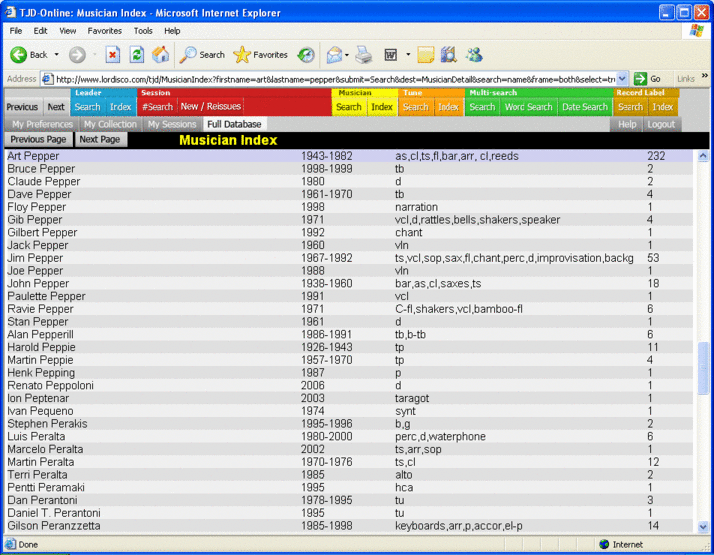Image resolution: width=714 pixels, height=555 pixels.
Task: Switch to the My Collection tab
Action: coord(110,124)
